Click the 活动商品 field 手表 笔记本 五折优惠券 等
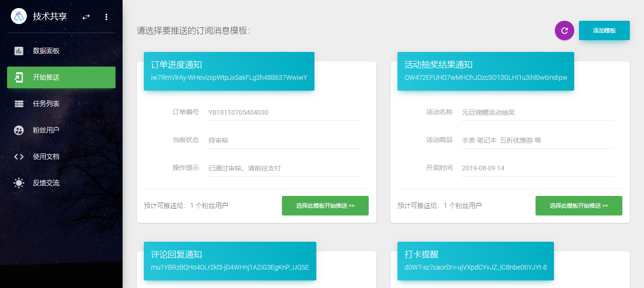The image size is (644, 288). coord(538,140)
